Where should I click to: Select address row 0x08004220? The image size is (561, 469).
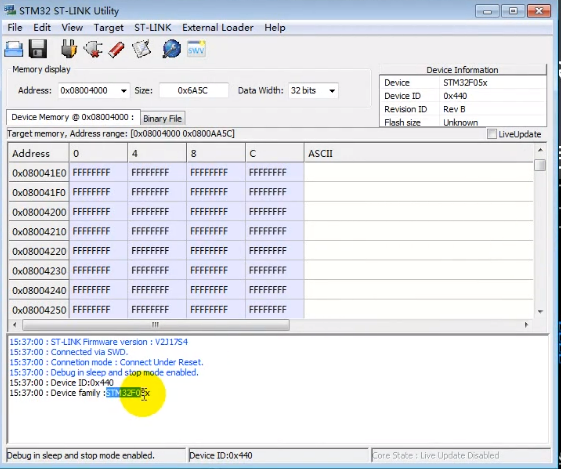39,251
